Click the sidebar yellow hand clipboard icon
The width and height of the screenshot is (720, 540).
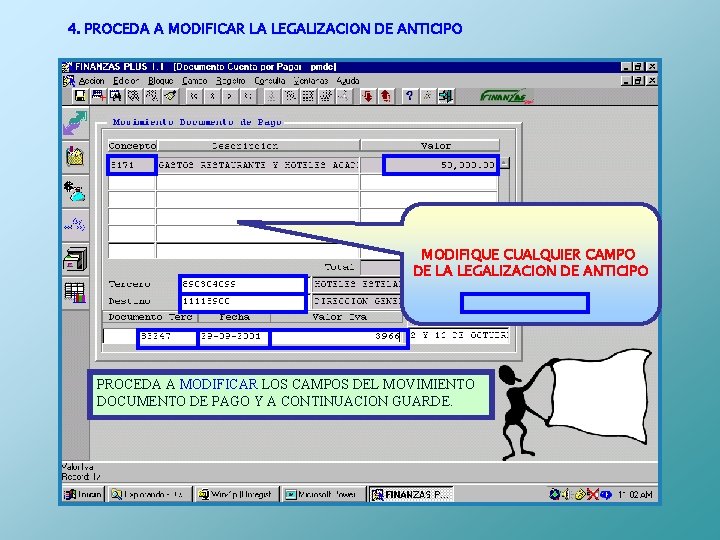coord(75,156)
